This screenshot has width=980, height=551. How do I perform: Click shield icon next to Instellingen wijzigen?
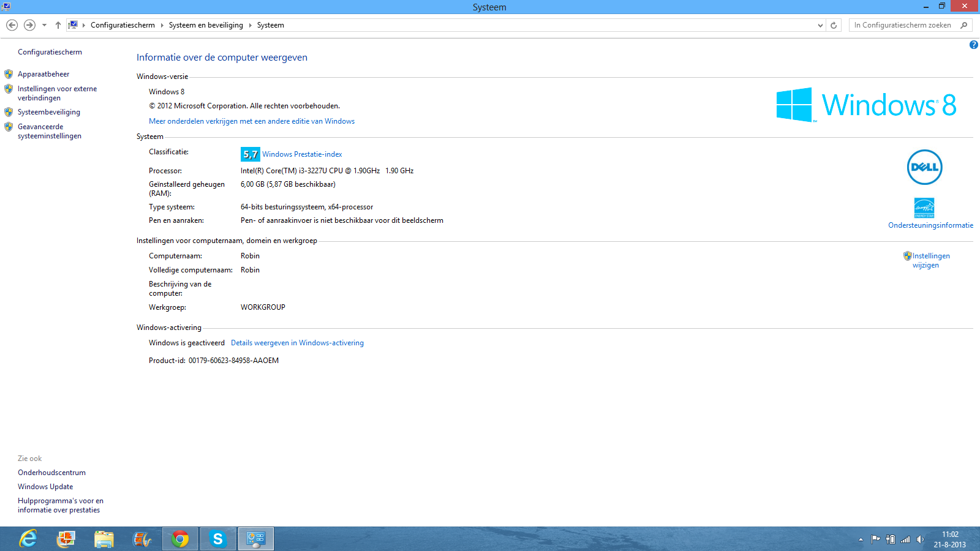point(908,256)
